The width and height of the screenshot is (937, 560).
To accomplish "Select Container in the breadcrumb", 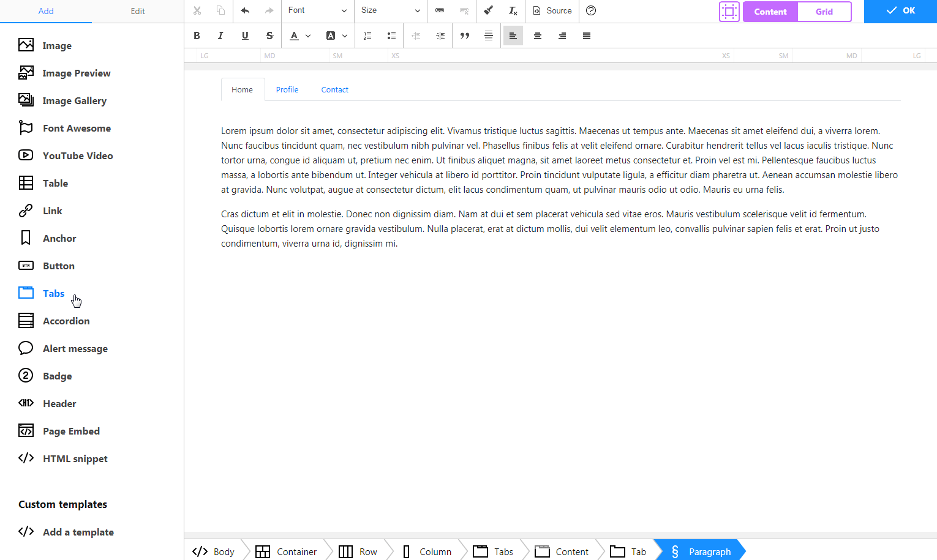I will [286, 551].
